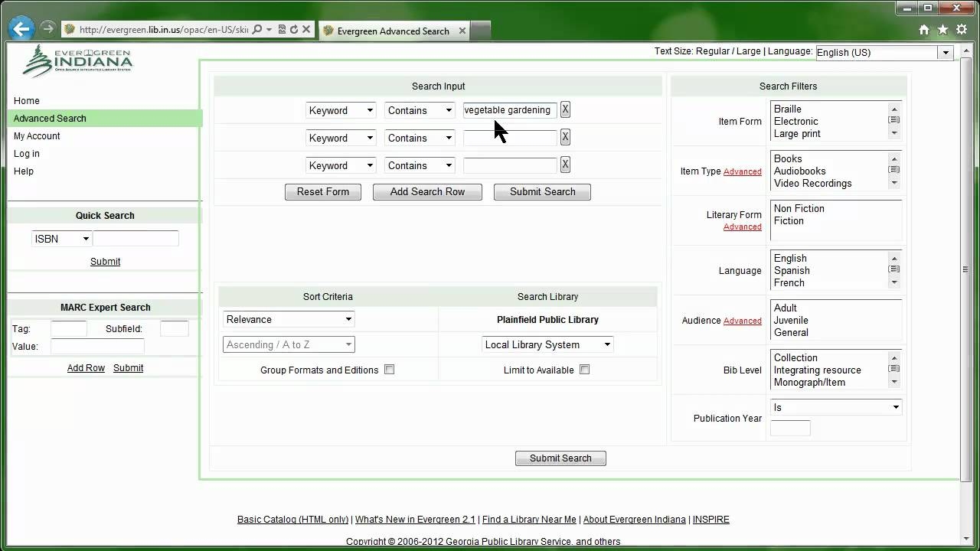The image size is (980, 551).
Task: Select Large print in Item Form list
Action: (x=797, y=133)
